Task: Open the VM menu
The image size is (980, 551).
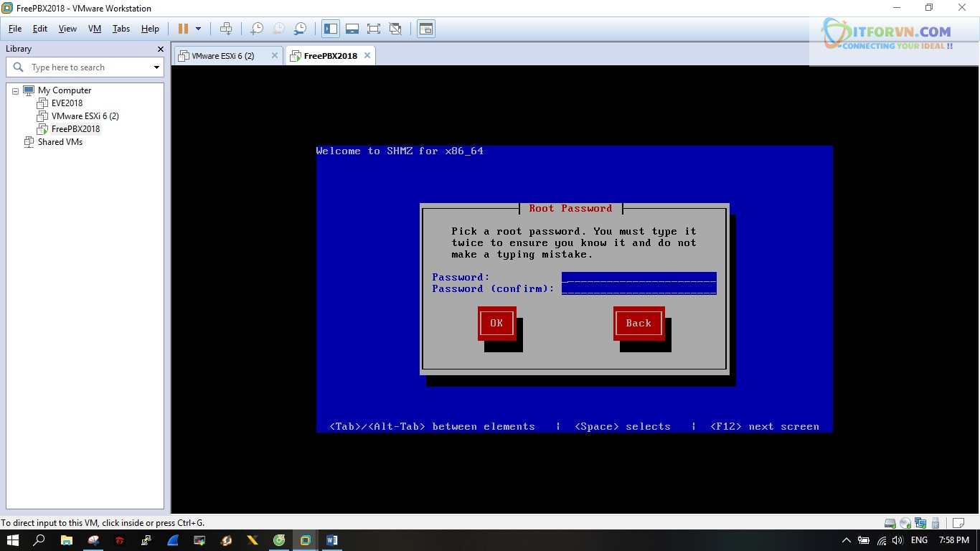Action: (94, 29)
